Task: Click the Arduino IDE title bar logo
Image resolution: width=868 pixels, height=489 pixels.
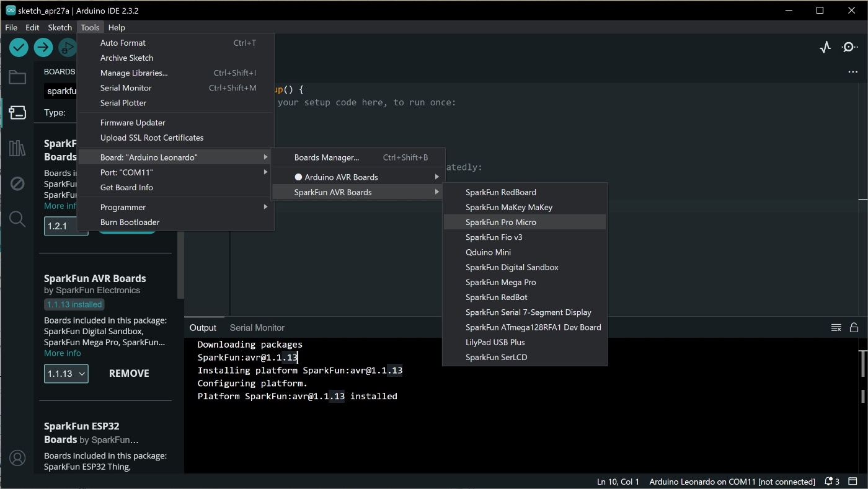Action: pyautogui.click(x=11, y=11)
